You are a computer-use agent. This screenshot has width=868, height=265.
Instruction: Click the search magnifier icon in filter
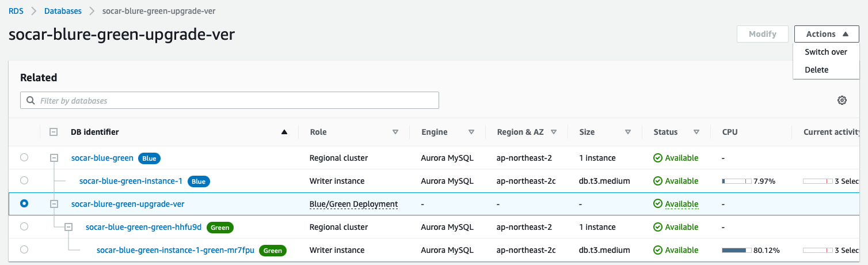click(30, 100)
